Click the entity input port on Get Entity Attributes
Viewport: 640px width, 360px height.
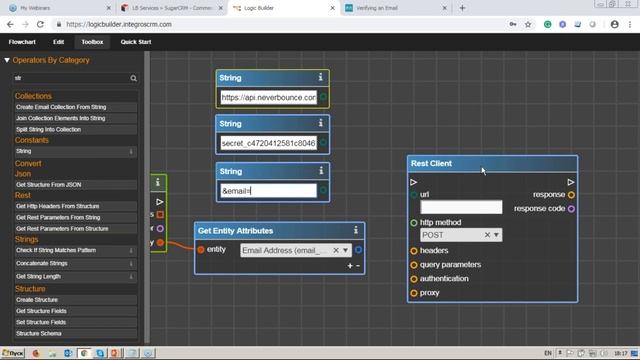click(201, 249)
